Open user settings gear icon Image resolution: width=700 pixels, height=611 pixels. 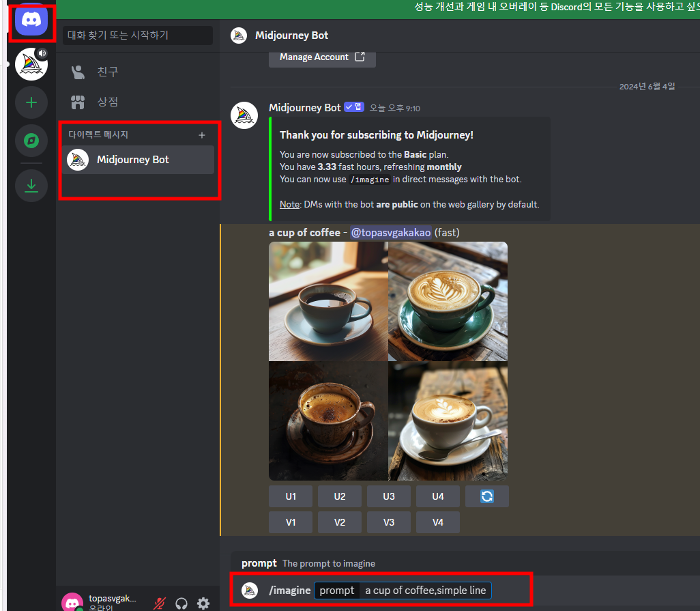click(x=203, y=604)
